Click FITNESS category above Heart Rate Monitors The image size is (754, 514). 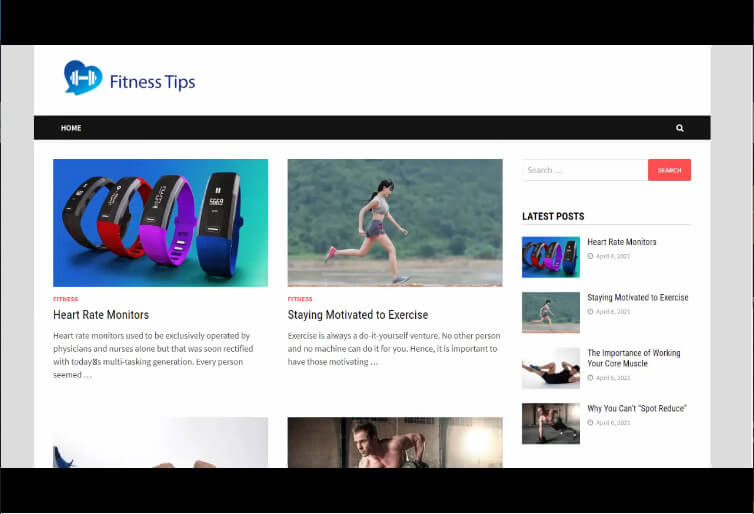[x=65, y=299]
